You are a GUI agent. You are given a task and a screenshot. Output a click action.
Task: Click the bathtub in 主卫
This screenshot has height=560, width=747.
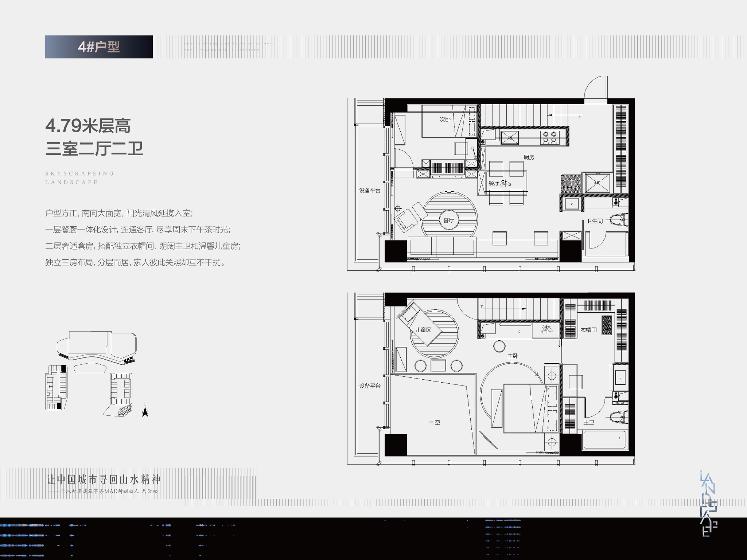pyautogui.click(x=604, y=440)
